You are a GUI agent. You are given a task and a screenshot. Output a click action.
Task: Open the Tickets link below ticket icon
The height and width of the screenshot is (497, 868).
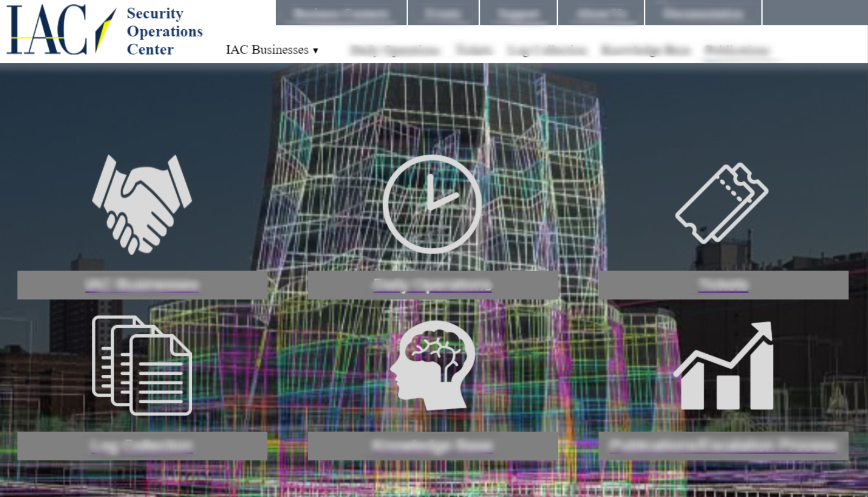[723, 284]
